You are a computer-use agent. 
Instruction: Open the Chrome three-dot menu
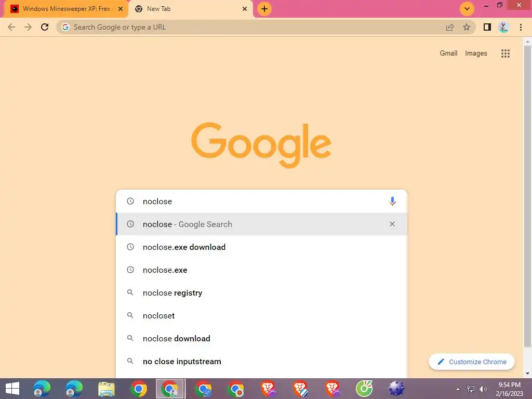click(x=521, y=27)
